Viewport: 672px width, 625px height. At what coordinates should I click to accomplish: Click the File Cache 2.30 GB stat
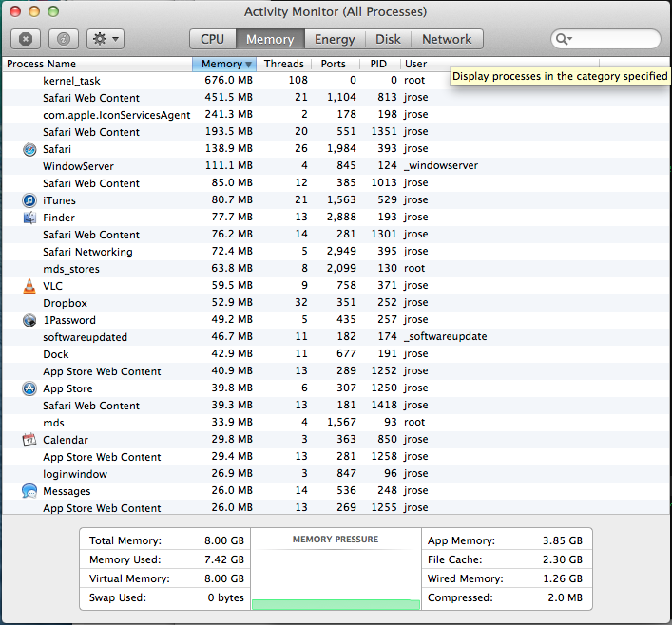(507, 559)
